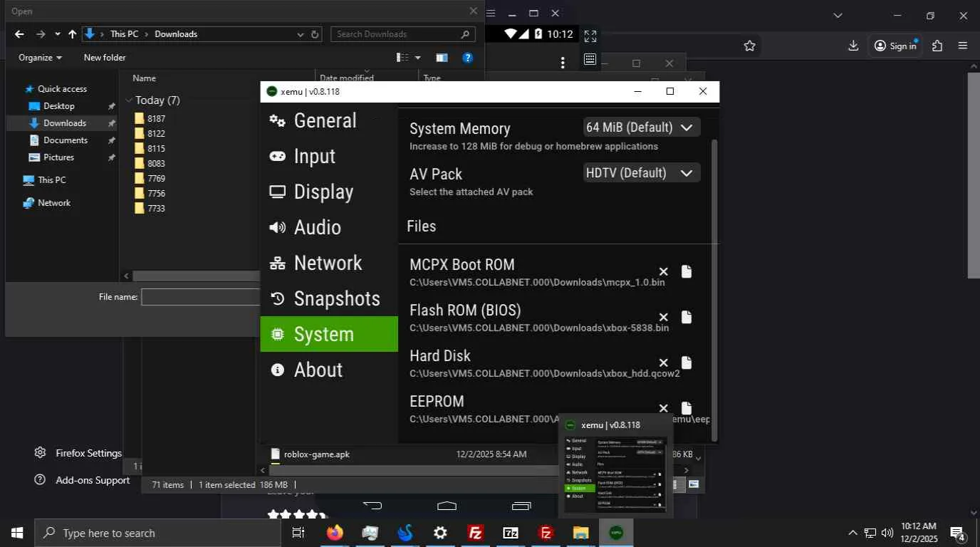Browse for the EEPROM file

[x=686, y=408]
